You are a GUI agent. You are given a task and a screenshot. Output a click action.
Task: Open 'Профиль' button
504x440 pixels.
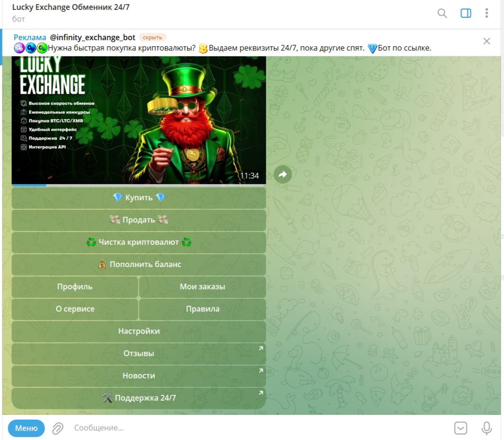tap(75, 287)
